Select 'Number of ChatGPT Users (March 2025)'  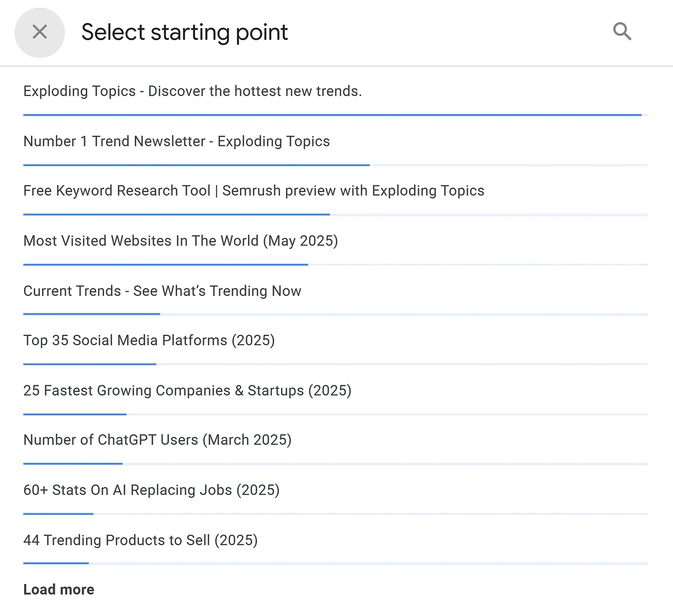158,440
